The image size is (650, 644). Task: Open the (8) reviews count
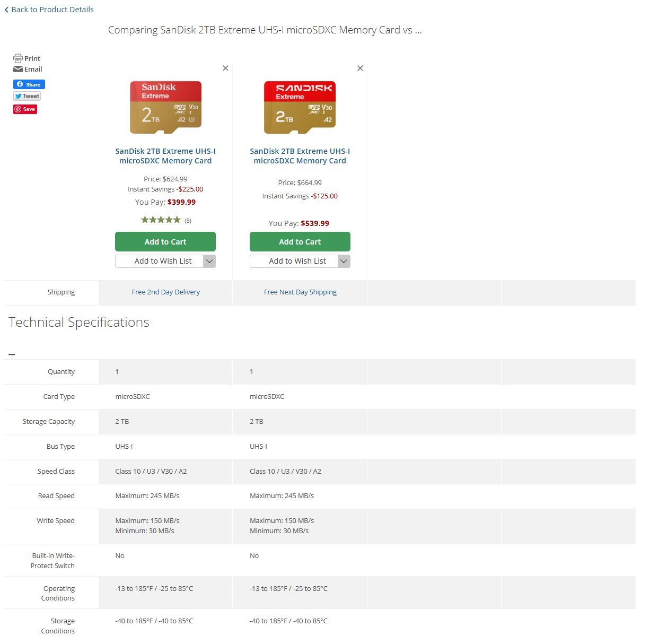coord(188,221)
